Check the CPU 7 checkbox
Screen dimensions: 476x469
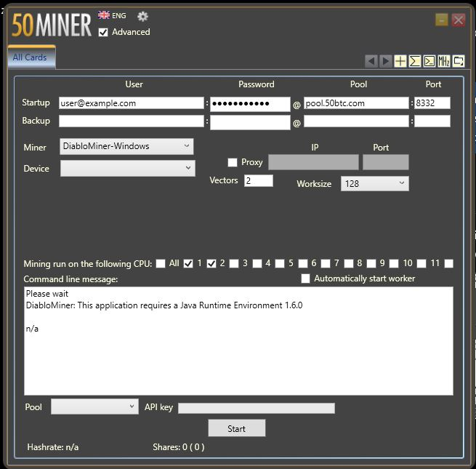(326, 263)
